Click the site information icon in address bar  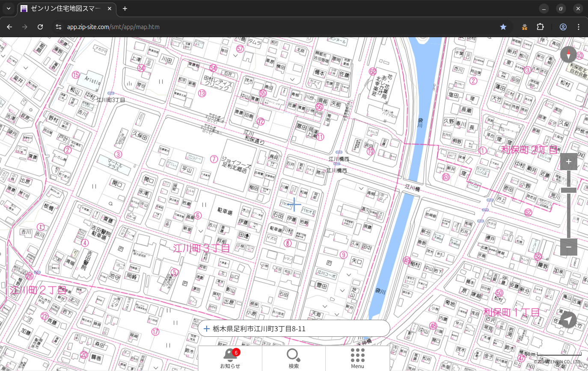(x=59, y=27)
